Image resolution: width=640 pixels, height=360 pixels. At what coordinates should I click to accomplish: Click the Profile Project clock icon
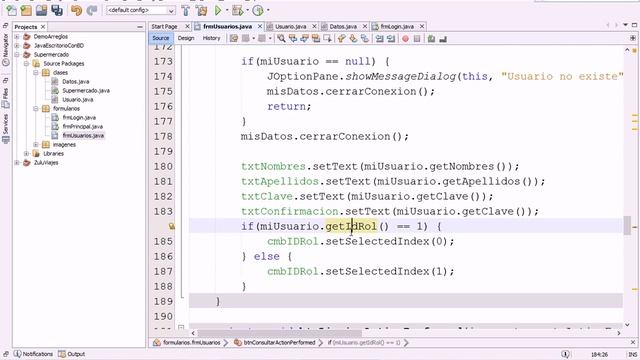[x=258, y=10]
